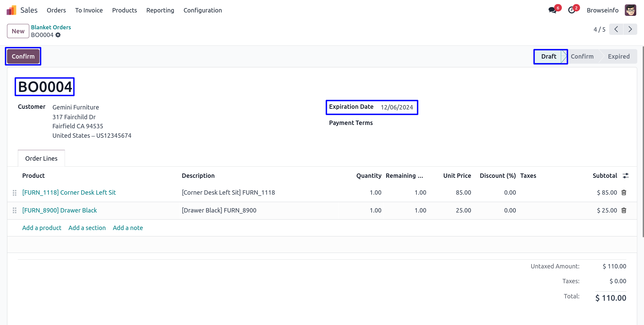
Task: Click the Sales app logo icon
Action: pos(11,10)
